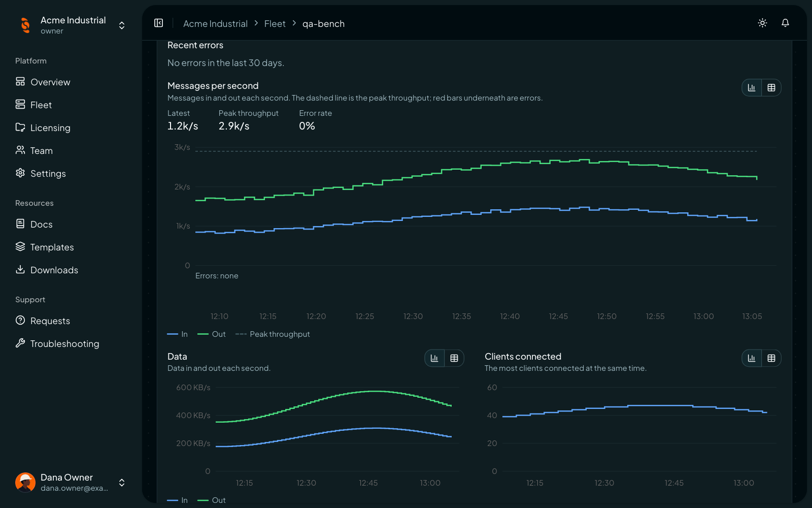Toggle Peak throughput legend entry

pyautogui.click(x=273, y=334)
